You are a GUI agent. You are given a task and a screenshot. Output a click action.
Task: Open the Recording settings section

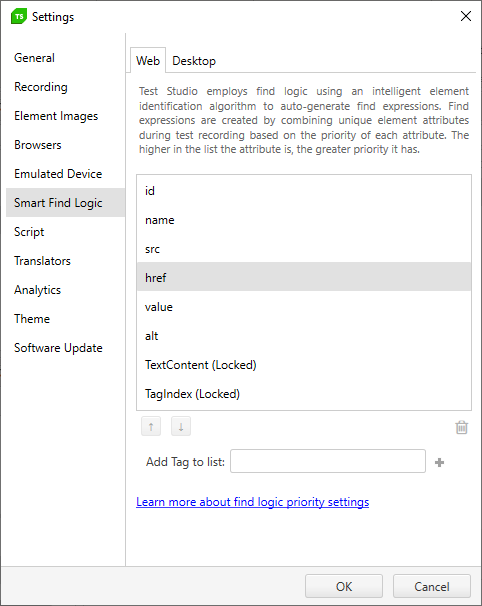[41, 87]
